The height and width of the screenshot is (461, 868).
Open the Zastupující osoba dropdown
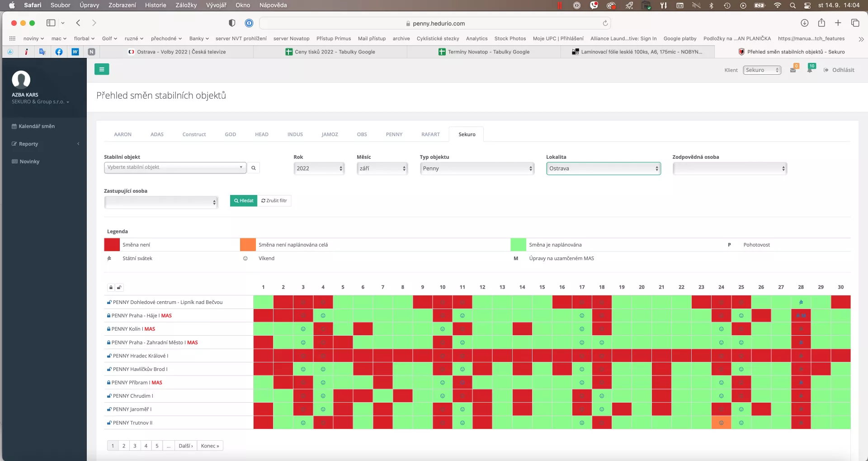[x=161, y=202]
